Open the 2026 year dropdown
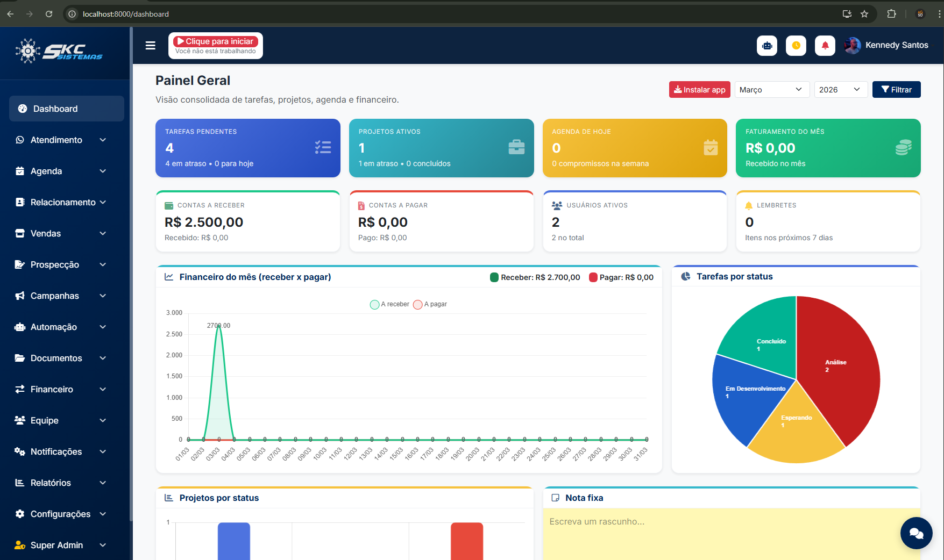Viewport: 944px width, 560px height. 840,90
